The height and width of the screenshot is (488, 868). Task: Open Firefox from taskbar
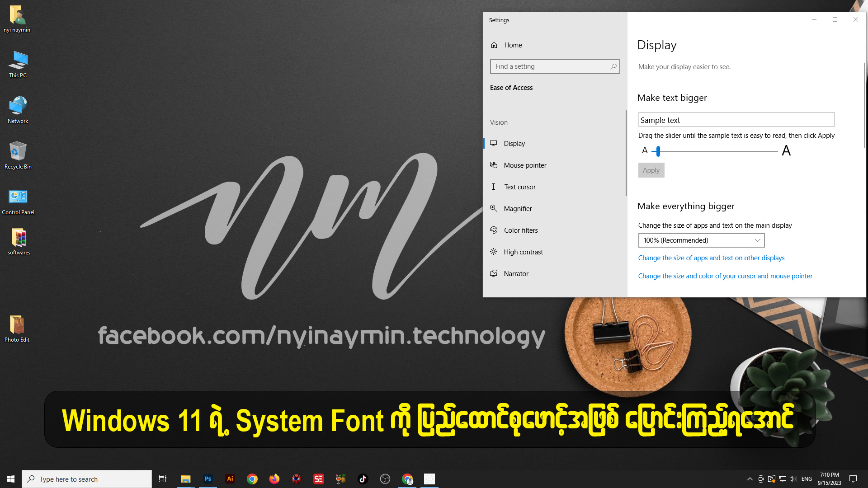[x=274, y=479]
